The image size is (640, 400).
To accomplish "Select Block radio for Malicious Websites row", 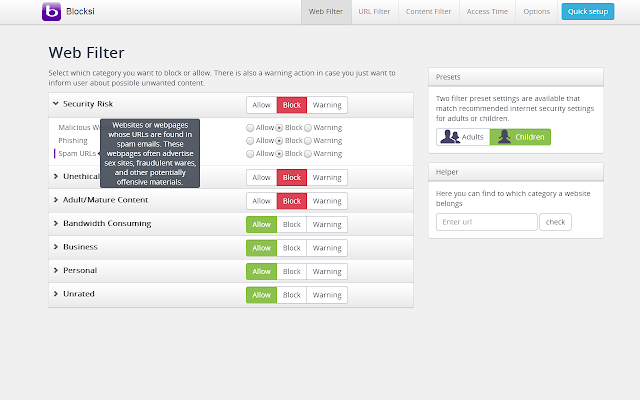I will [x=279, y=128].
